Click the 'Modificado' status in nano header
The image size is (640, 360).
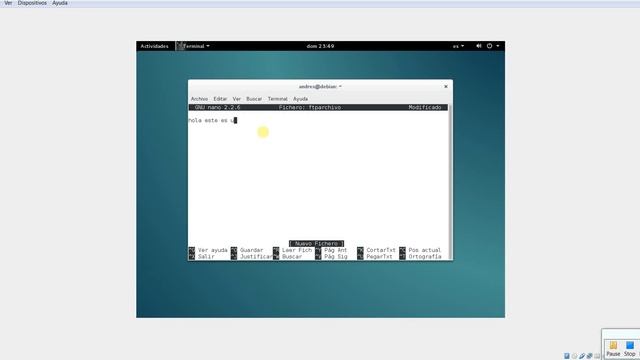424,107
